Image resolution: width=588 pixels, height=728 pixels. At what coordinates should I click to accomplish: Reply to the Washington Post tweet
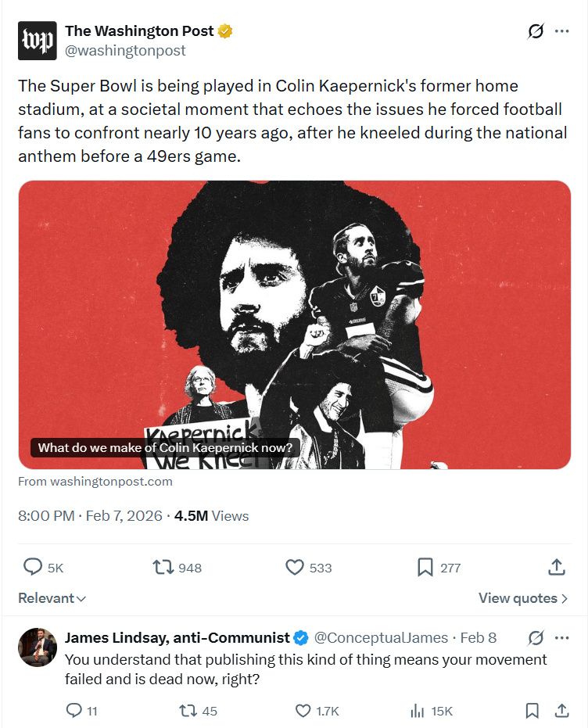pos(33,568)
